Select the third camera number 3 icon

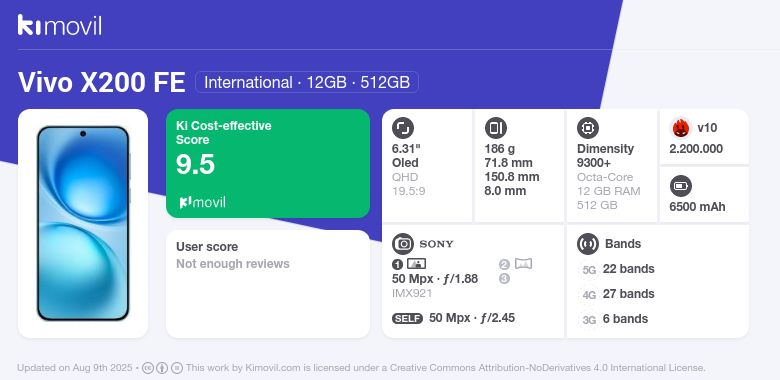click(504, 279)
